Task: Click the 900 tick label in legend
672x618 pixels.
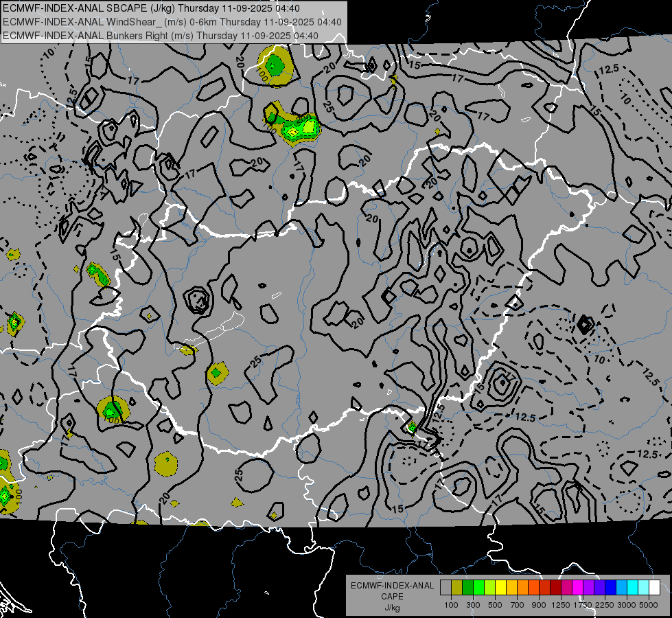Action: point(539,605)
